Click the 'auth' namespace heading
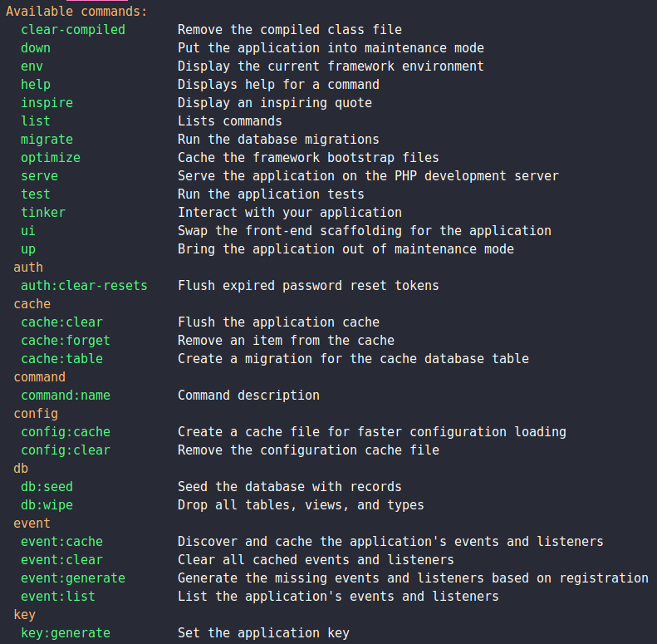The height and width of the screenshot is (644, 657). coord(28,268)
